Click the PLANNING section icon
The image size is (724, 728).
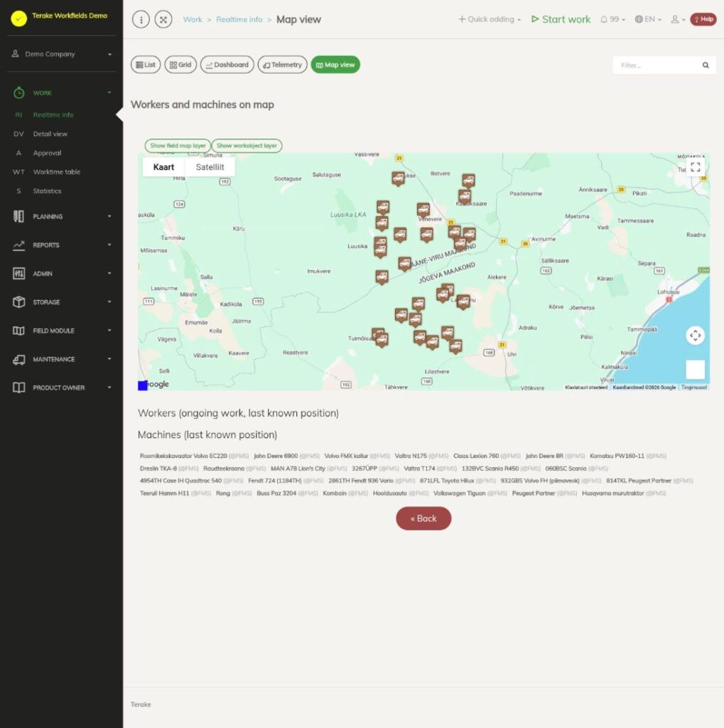[x=18, y=216]
